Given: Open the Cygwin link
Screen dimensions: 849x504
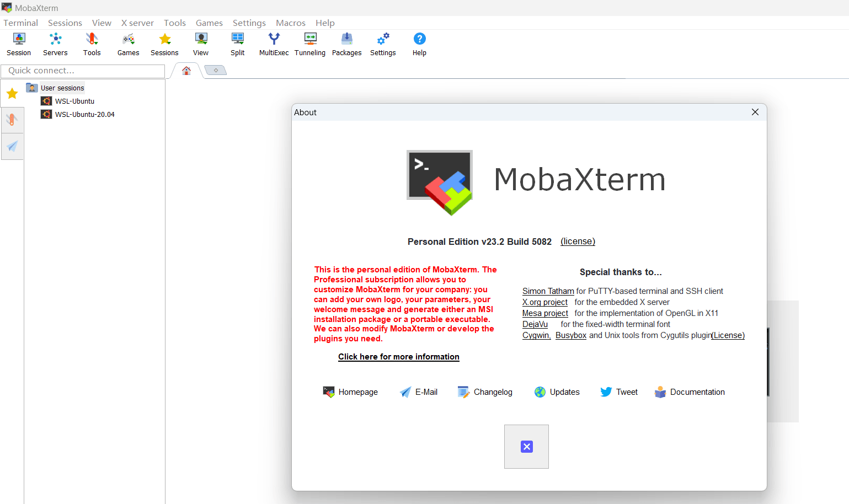Looking at the screenshot, I should click(536, 335).
